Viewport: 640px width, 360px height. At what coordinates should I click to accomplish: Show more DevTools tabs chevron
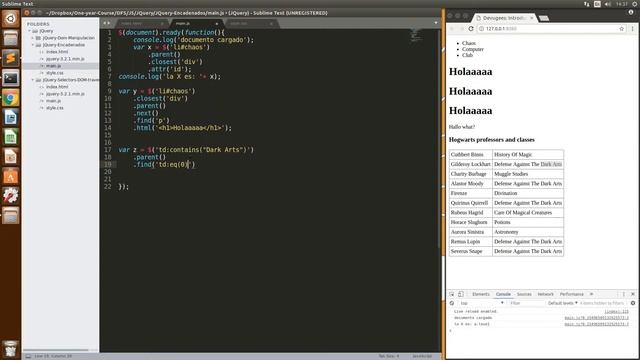591,294
